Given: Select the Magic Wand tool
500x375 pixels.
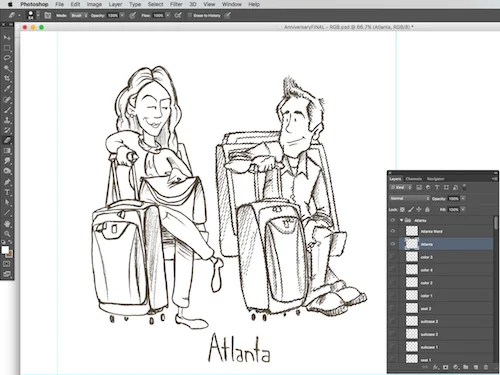Looking at the screenshot, I should coord(7,68).
